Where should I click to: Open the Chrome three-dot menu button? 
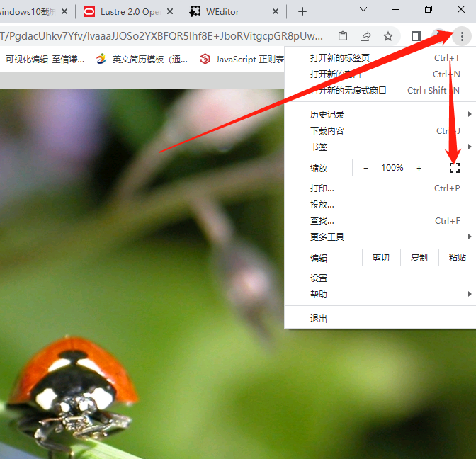click(462, 36)
